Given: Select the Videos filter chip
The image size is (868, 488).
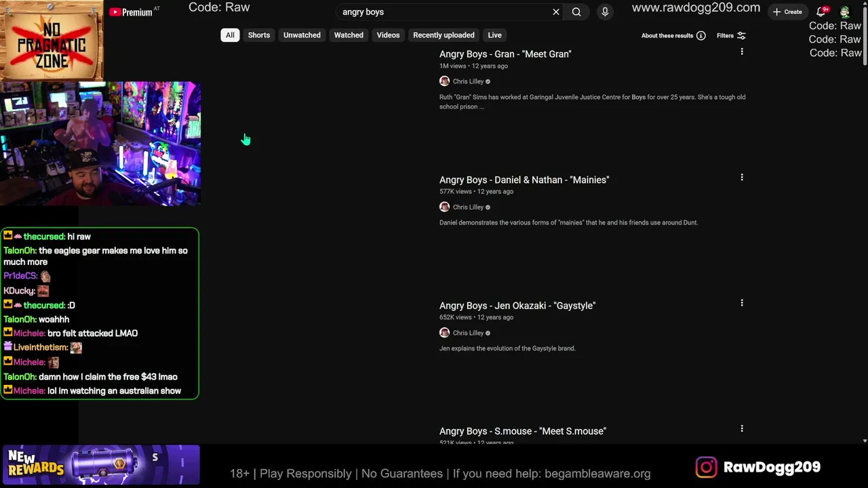Looking at the screenshot, I should click(389, 35).
